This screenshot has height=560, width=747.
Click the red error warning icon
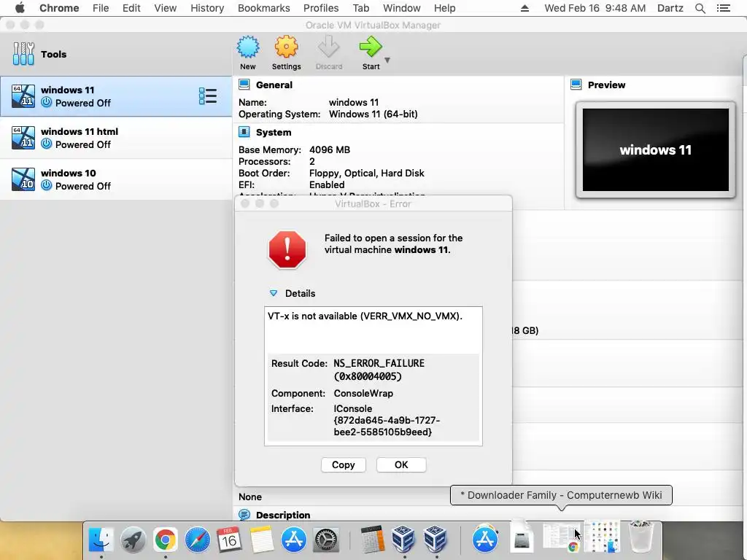(287, 250)
